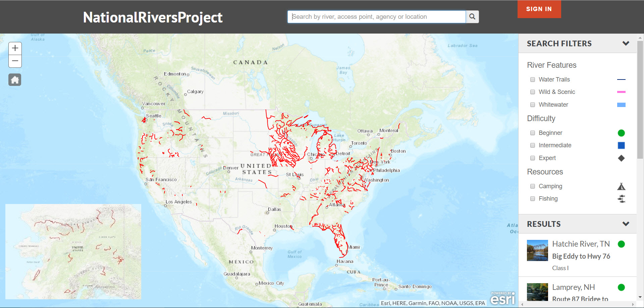The image size is (644, 308).
Task: Select the Fishing fish icon filter
Action: click(621, 199)
